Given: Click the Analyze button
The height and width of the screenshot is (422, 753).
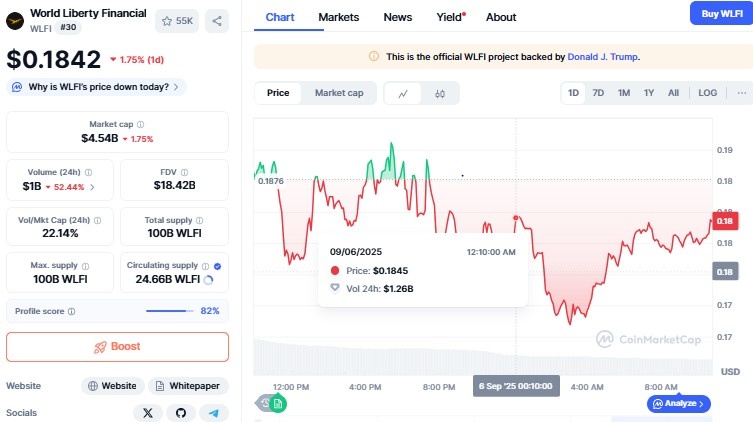Looking at the screenshot, I should pos(679,404).
